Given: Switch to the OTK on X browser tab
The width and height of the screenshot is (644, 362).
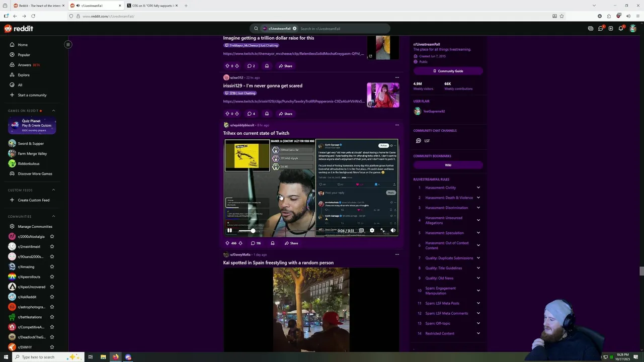Looking at the screenshot, I should point(152,6).
